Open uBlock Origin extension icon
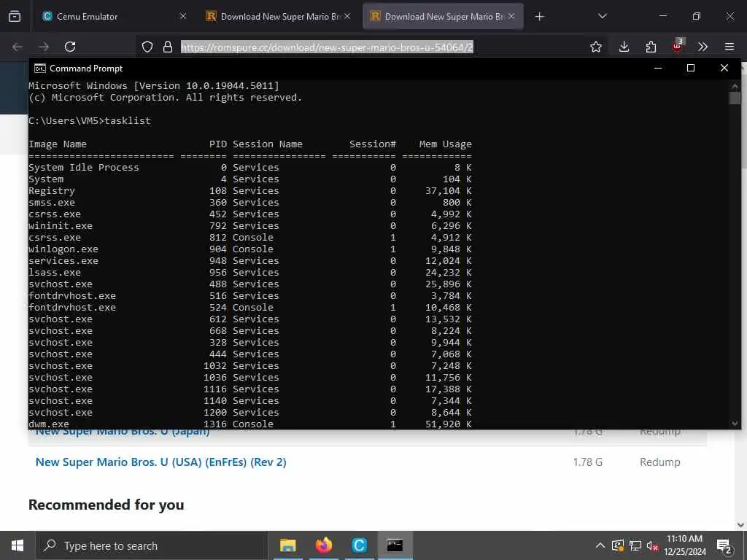747x560 pixels. [x=678, y=46]
